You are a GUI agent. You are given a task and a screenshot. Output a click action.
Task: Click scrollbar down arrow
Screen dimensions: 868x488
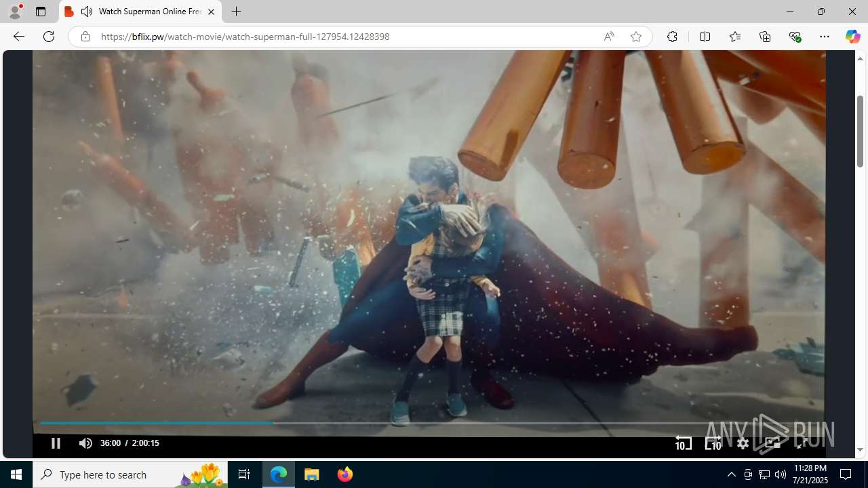(x=860, y=450)
